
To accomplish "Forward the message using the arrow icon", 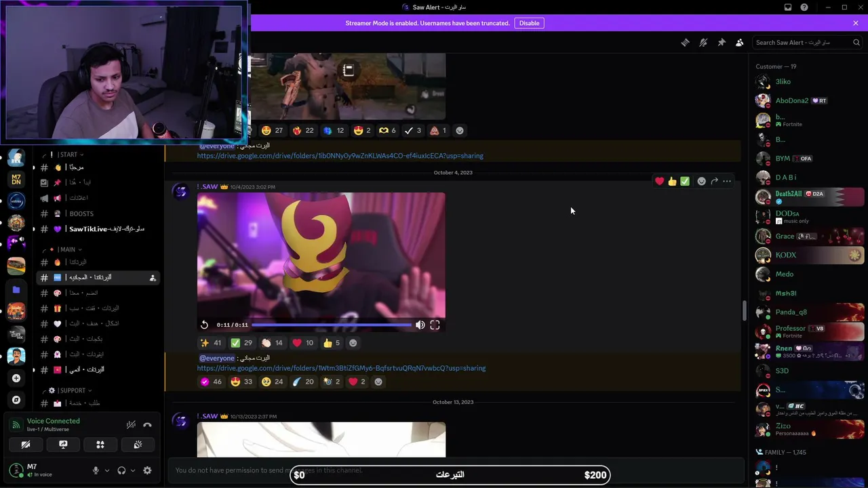I will [x=714, y=181].
